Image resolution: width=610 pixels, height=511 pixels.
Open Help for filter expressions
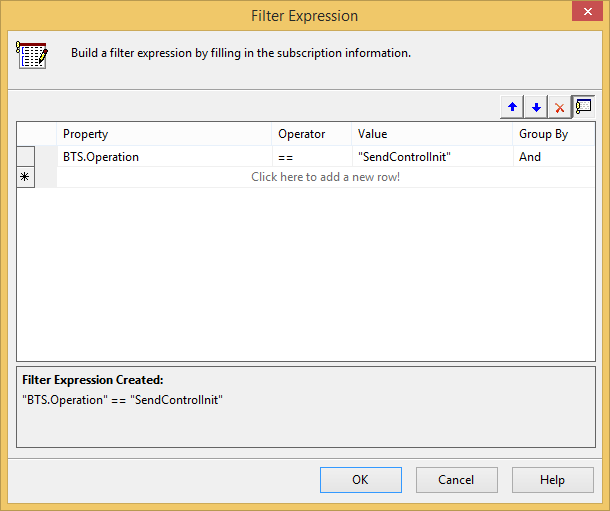553,480
